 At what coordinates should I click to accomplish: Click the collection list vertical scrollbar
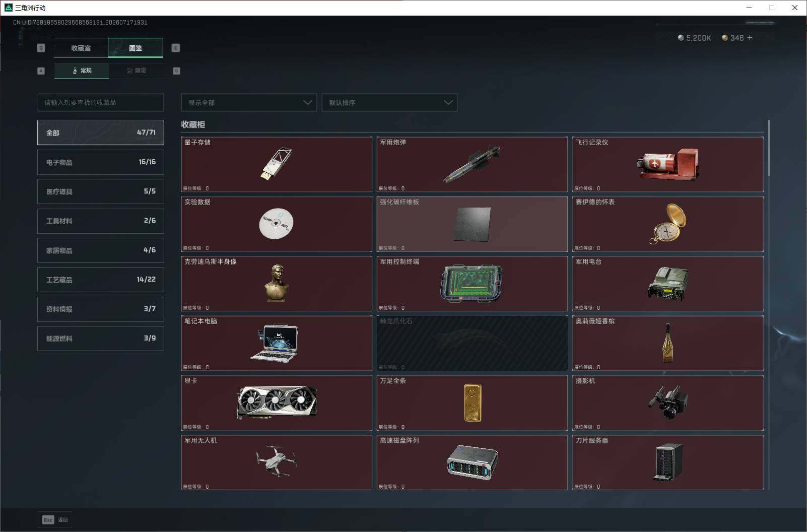point(769,148)
